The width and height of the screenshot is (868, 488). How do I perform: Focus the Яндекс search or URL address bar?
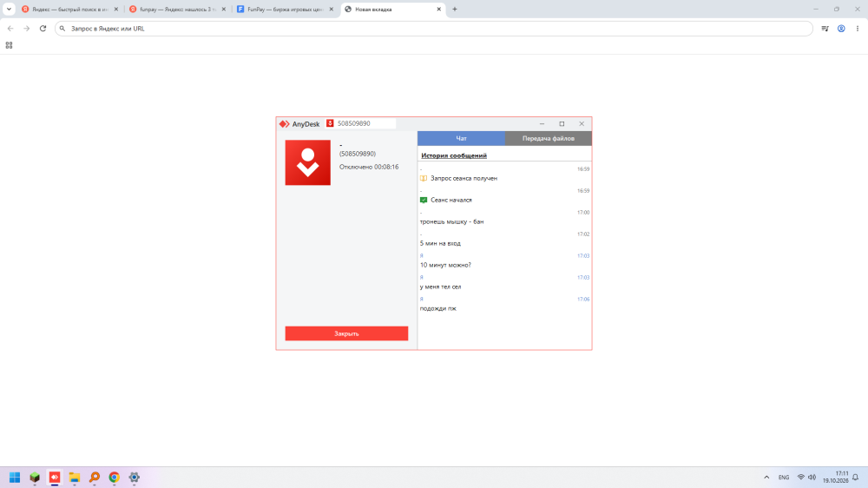point(433,29)
